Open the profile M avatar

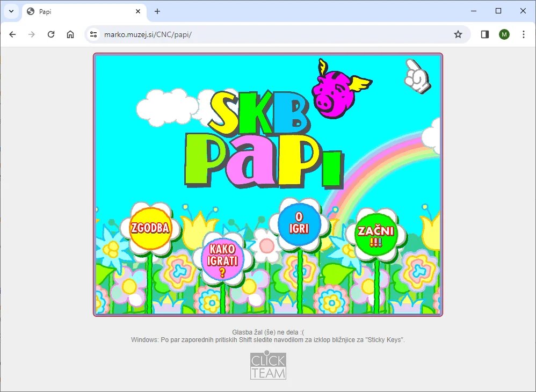click(x=504, y=34)
